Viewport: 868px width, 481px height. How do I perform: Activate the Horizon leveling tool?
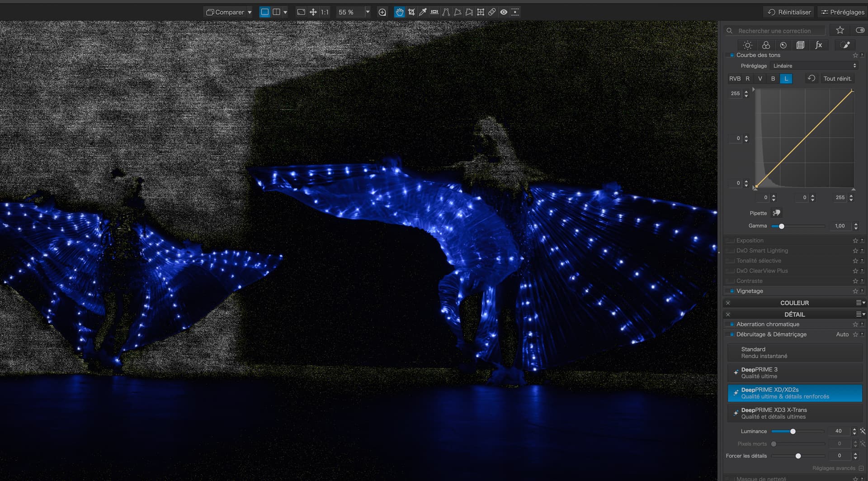[434, 12]
